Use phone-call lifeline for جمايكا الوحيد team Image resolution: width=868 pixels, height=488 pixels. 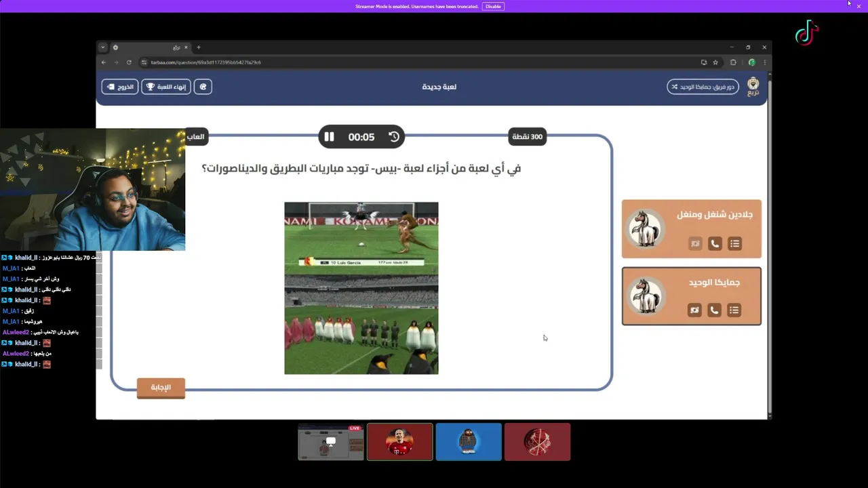[714, 310]
